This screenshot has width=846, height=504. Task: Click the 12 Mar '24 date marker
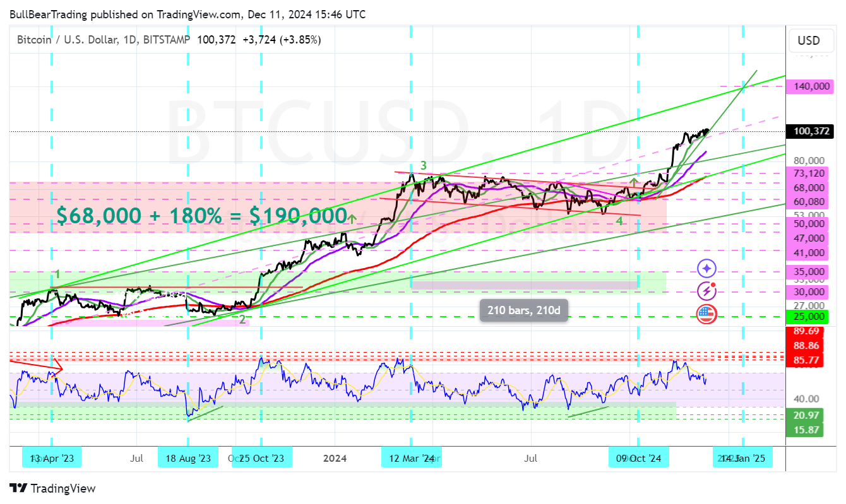point(411,458)
